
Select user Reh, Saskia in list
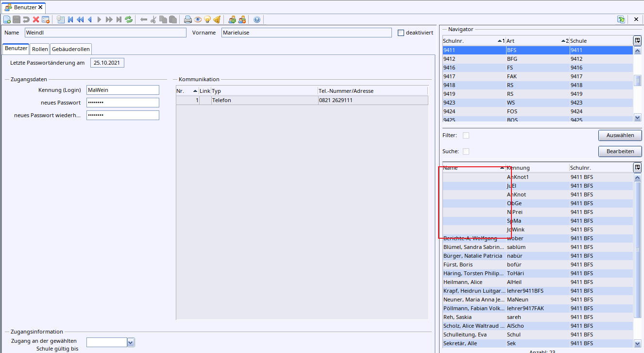pyautogui.click(x=538, y=317)
